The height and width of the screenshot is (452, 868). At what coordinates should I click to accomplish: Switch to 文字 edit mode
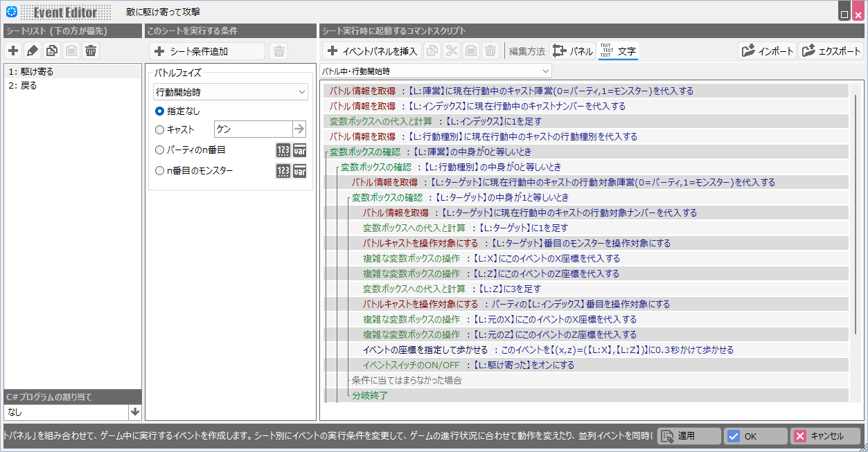point(618,51)
